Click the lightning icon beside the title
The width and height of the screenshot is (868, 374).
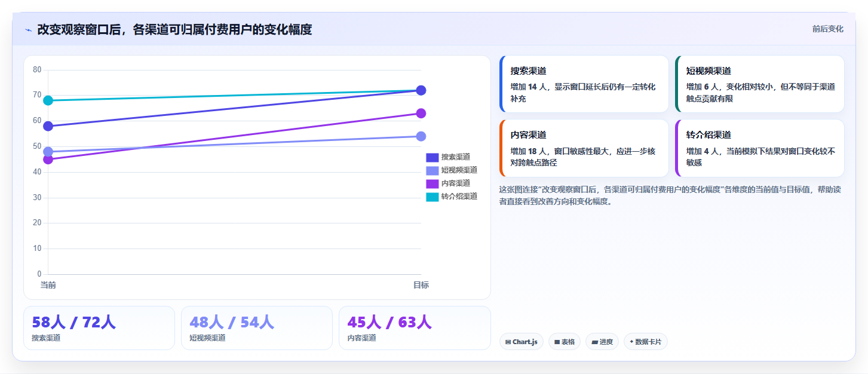(x=28, y=30)
